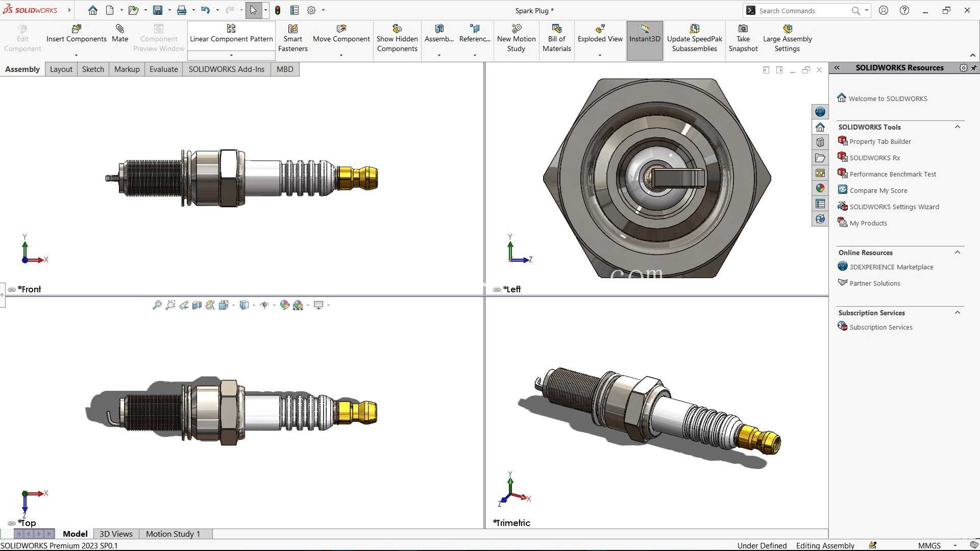Open the Options gear in top toolbar
Screen dimensions: 980x551
tap(311, 10)
